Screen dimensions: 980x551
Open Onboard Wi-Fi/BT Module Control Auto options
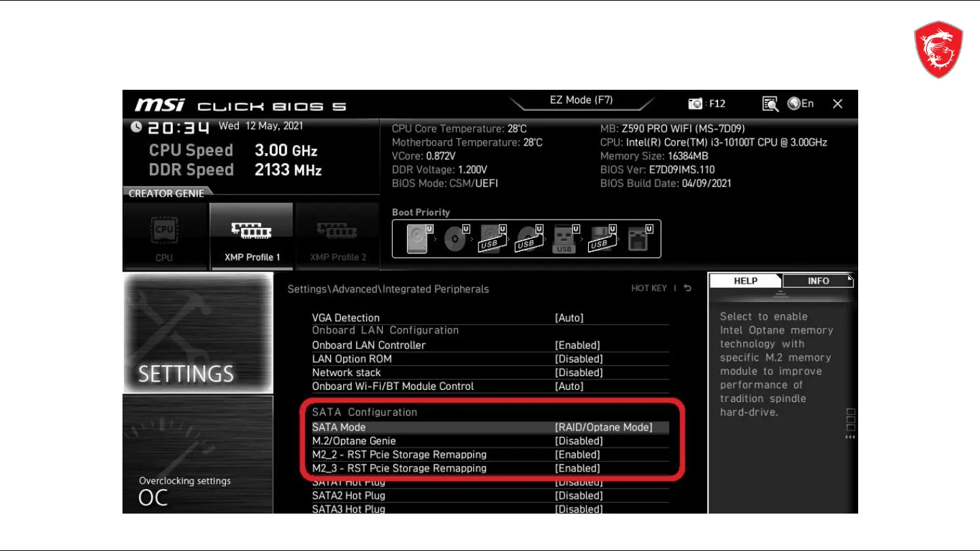coord(569,386)
